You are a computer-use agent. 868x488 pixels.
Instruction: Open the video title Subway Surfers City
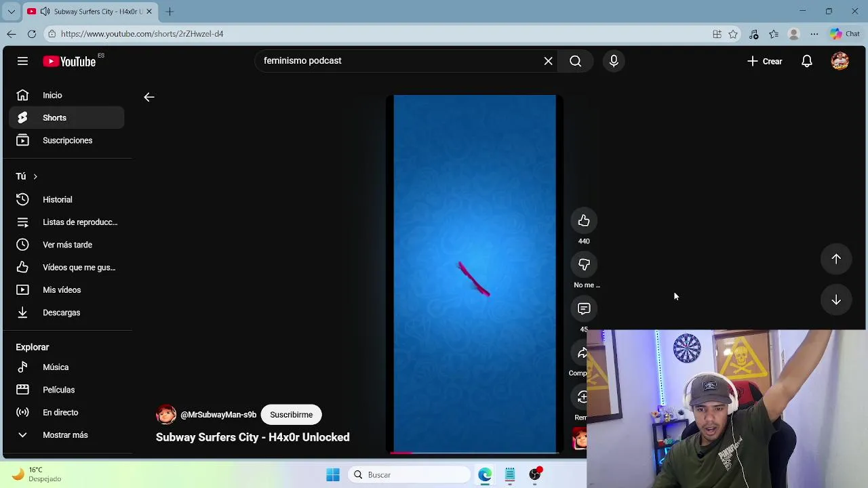pyautogui.click(x=253, y=437)
